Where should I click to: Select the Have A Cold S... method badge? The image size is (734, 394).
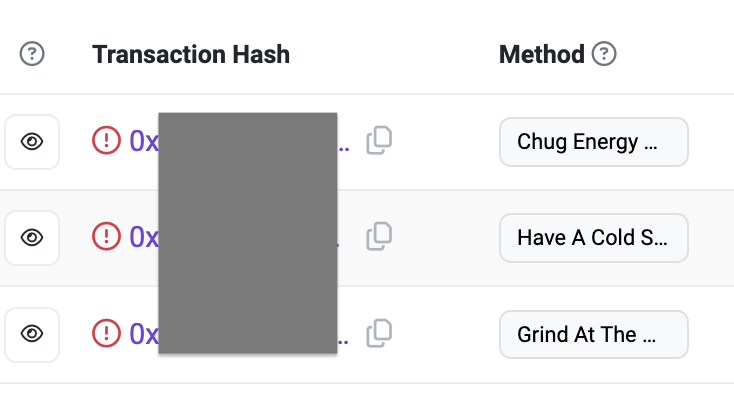pyautogui.click(x=594, y=238)
